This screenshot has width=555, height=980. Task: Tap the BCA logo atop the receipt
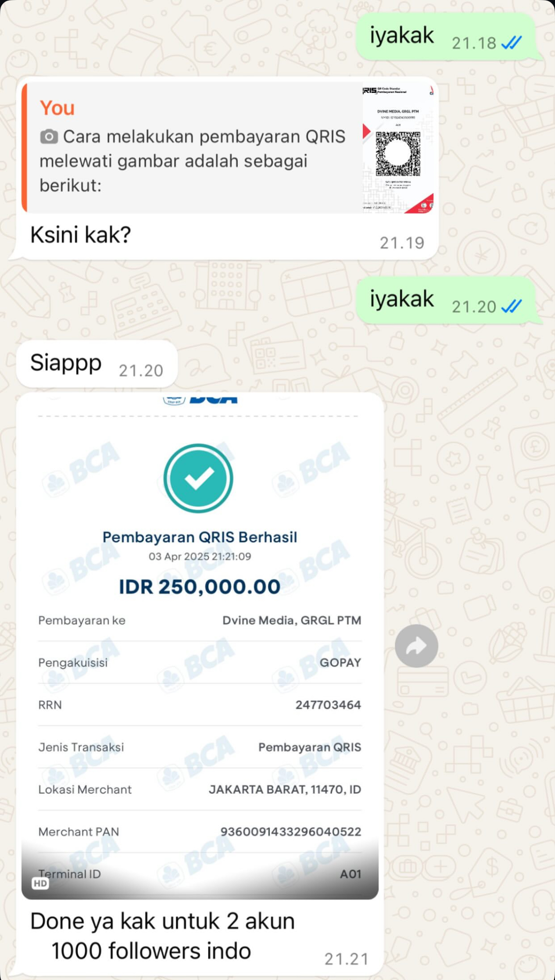(200, 400)
